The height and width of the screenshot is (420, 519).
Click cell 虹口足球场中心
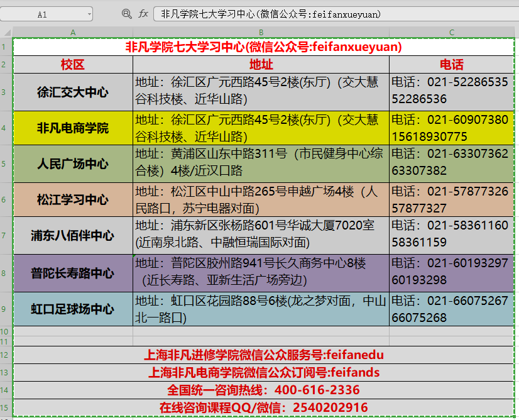pyautogui.click(x=73, y=309)
